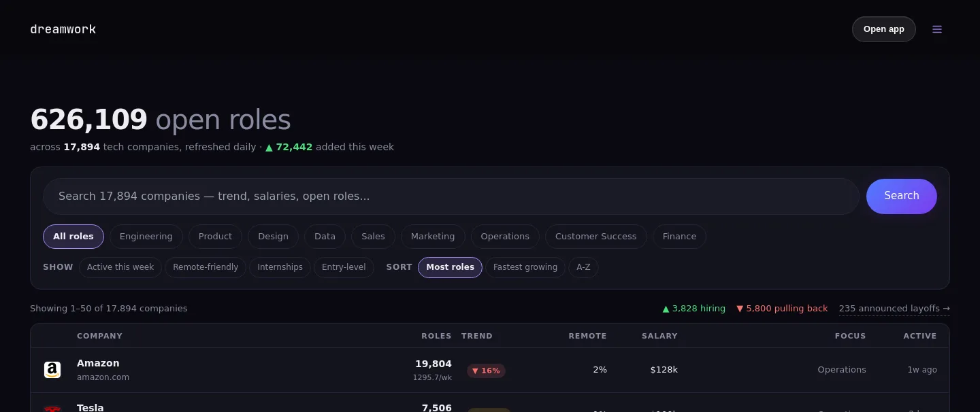Image resolution: width=980 pixels, height=412 pixels.
Task: Sort companies A-Z
Action: click(583, 267)
